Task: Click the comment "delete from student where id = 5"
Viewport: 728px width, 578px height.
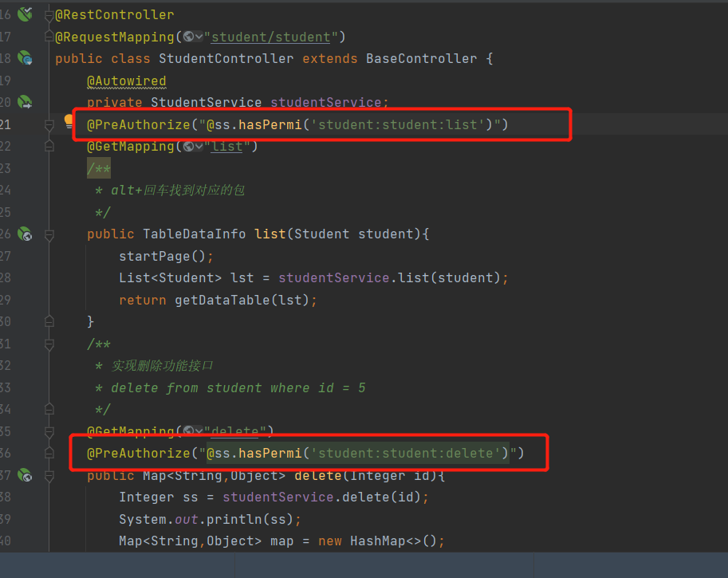Action: click(x=238, y=387)
